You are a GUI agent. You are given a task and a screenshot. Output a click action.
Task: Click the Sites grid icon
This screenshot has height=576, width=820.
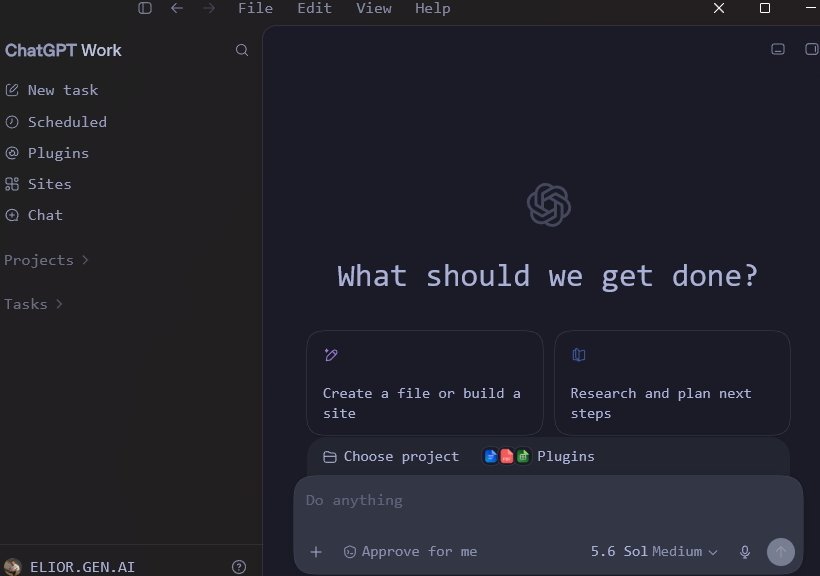click(12, 184)
